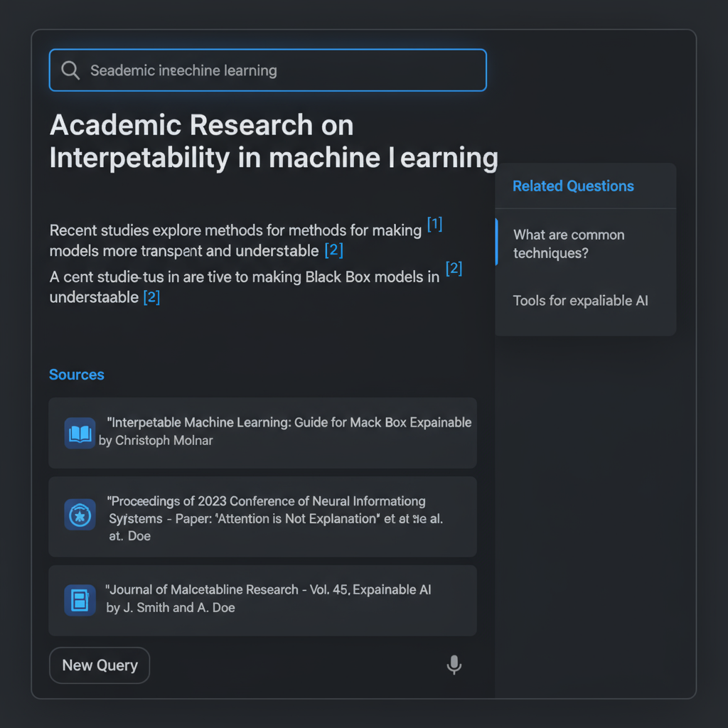The image size is (728, 728).
Task: Open citation [2] after 'transpant and understable'
Action: point(334,250)
